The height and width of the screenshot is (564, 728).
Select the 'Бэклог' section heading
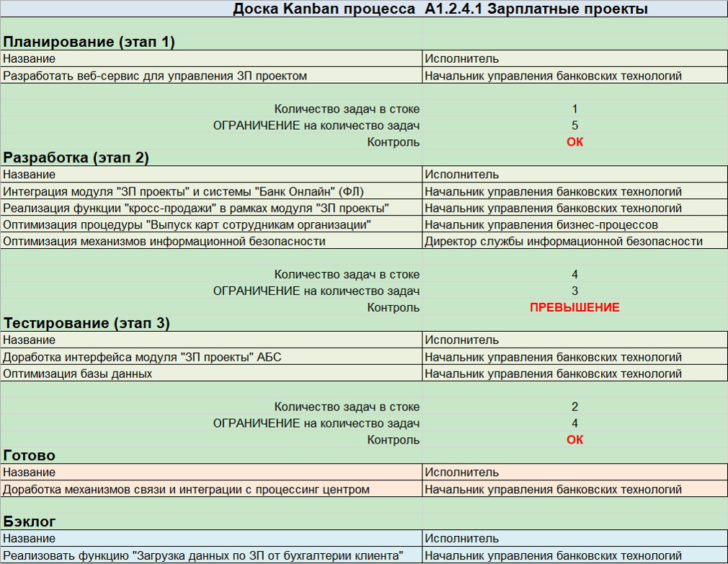click(x=30, y=521)
